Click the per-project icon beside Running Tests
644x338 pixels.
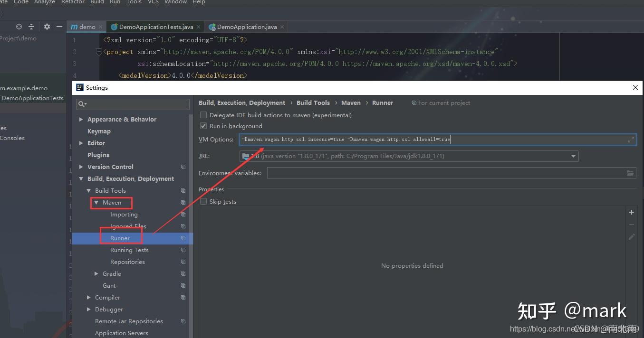coord(183,250)
